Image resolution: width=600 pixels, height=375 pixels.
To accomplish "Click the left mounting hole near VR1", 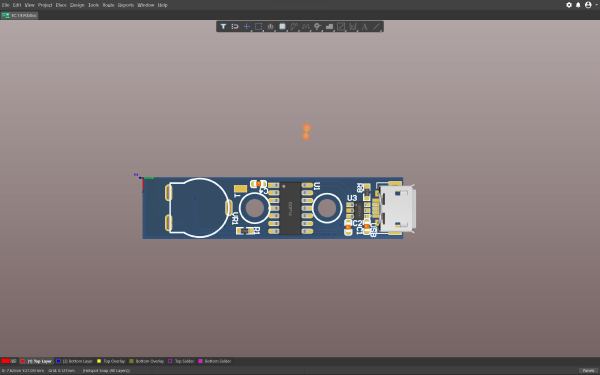I will (x=254, y=208).
